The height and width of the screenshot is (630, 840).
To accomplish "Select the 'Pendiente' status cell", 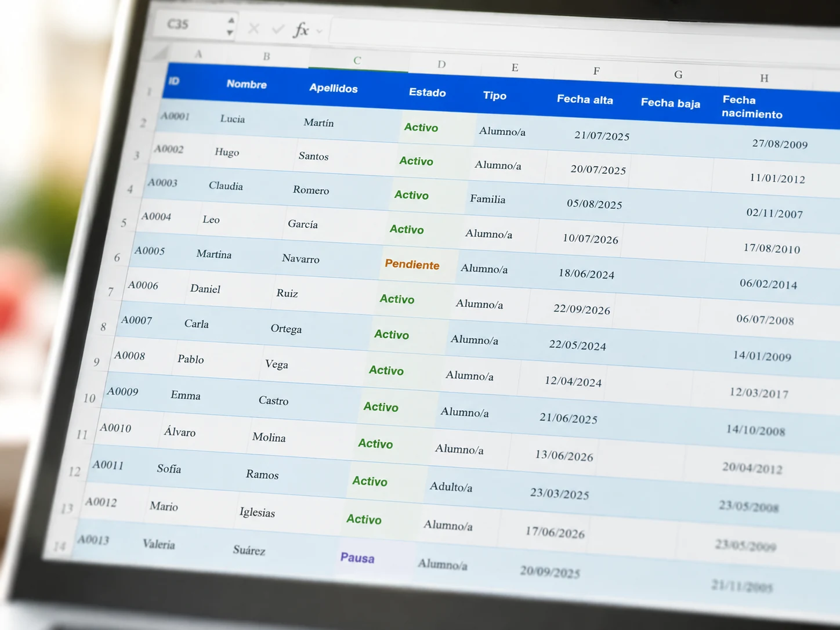I will tap(412, 265).
